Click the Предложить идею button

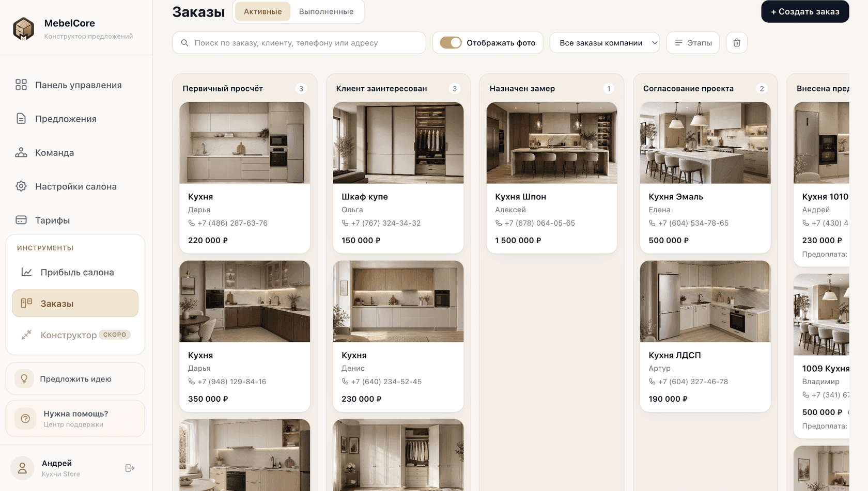coord(75,379)
